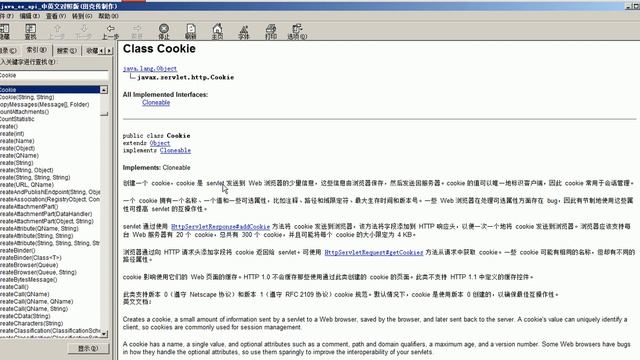This screenshot has height=360, width=640.
Task: Select createAttachmentPart(Object, String) entry
Action: click(x=47, y=221)
